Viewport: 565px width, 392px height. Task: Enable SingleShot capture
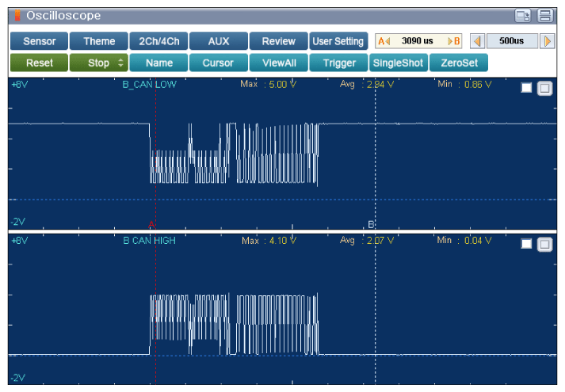click(x=398, y=63)
